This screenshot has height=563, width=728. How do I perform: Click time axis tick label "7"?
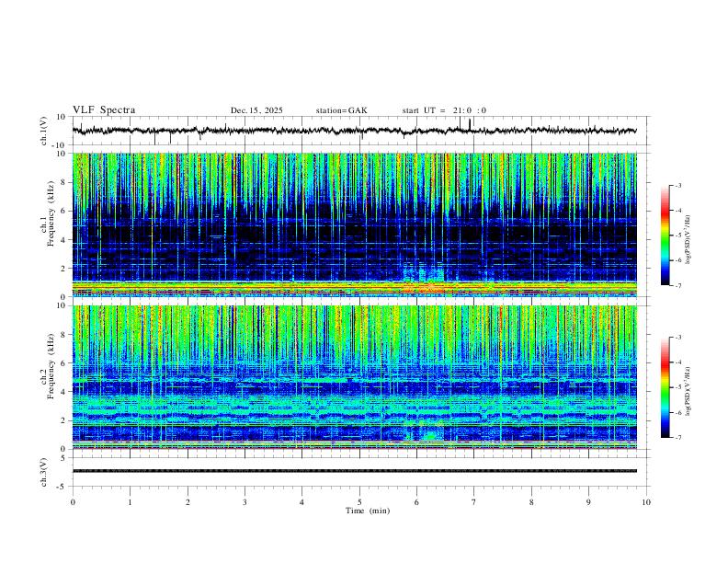(474, 502)
